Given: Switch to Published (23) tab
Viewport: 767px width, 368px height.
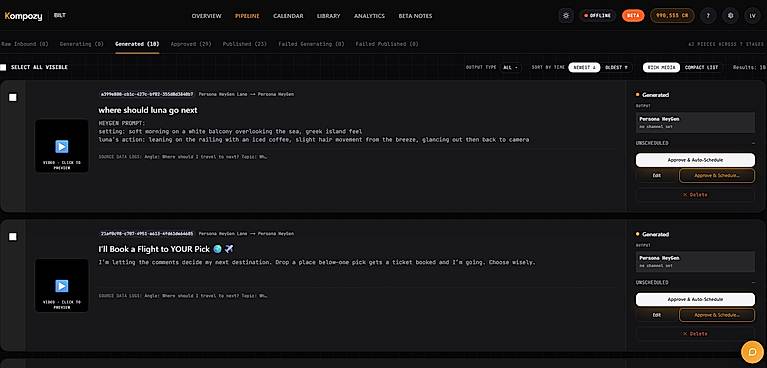Looking at the screenshot, I should click(x=245, y=44).
